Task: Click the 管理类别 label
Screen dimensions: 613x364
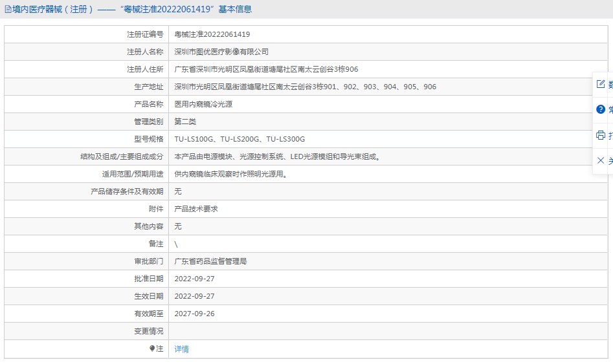Action: [x=149, y=122]
